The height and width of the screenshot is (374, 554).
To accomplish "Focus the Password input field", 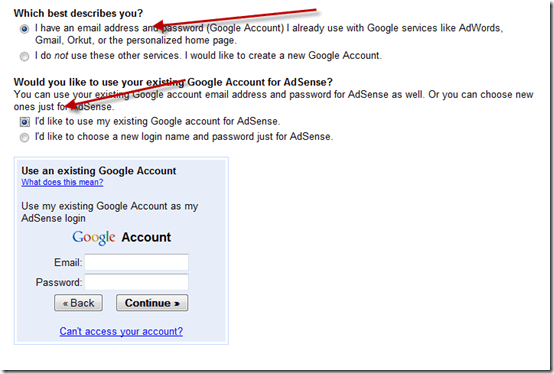I will pyautogui.click(x=136, y=282).
